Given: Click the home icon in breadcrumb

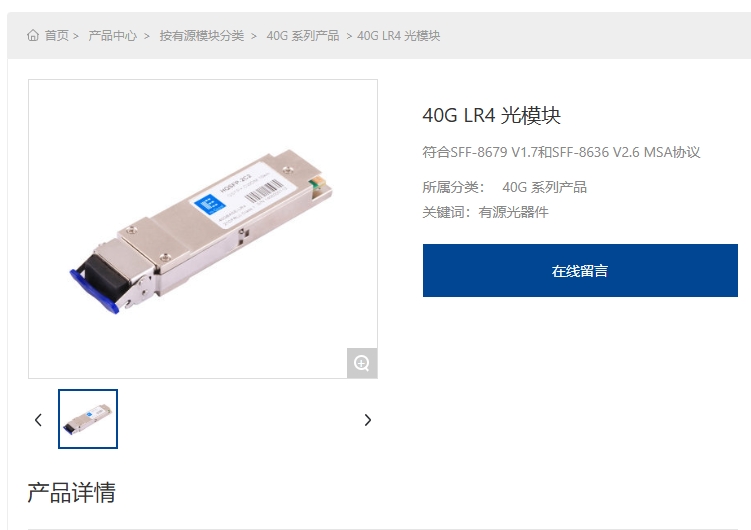Looking at the screenshot, I should 33,35.
